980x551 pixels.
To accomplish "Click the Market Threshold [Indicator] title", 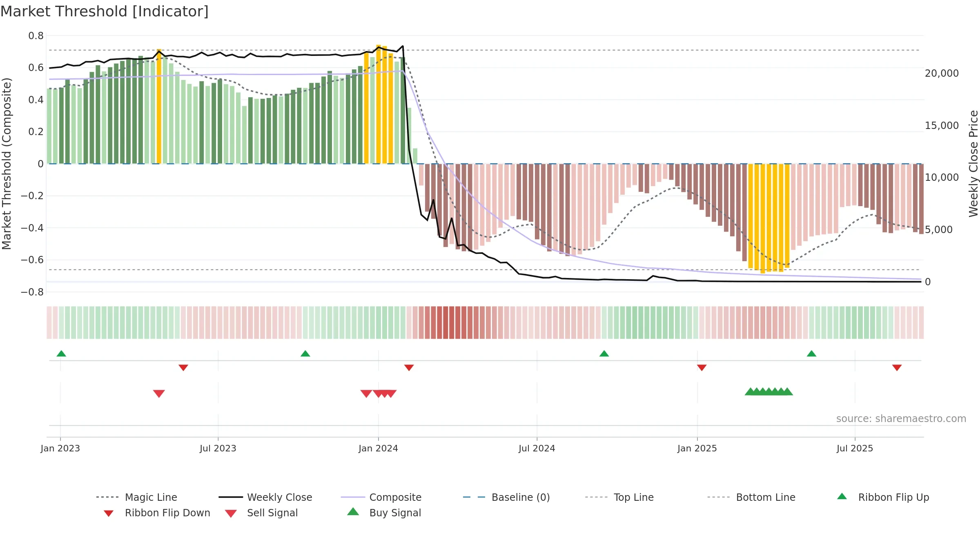I will coord(105,11).
